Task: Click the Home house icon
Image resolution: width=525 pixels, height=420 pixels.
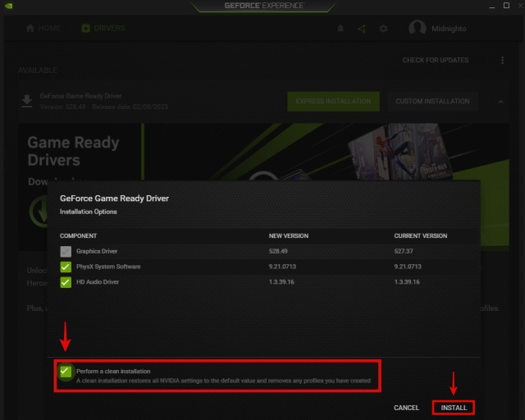Action: point(30,28)
